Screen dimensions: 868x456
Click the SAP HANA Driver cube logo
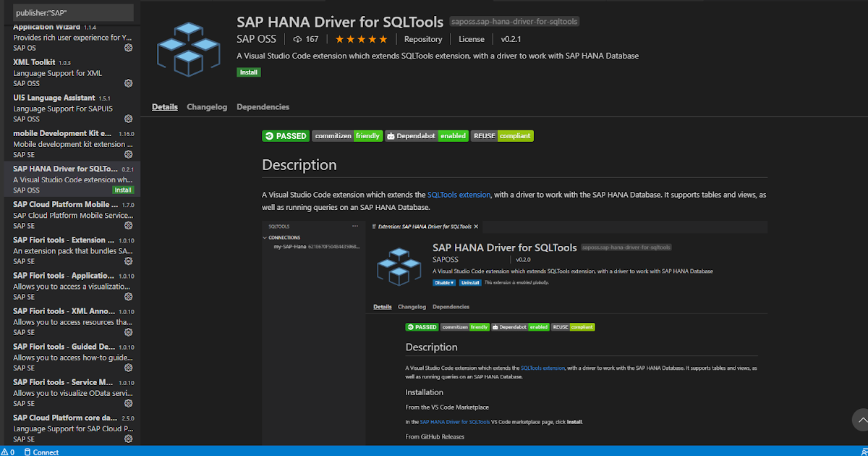tap(190, 50)
